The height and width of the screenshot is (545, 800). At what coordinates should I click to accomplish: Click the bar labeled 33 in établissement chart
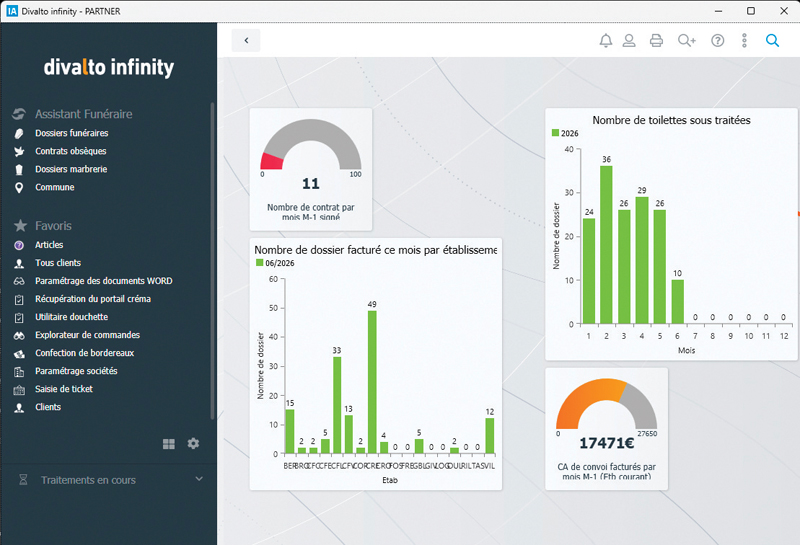[337, 406]
